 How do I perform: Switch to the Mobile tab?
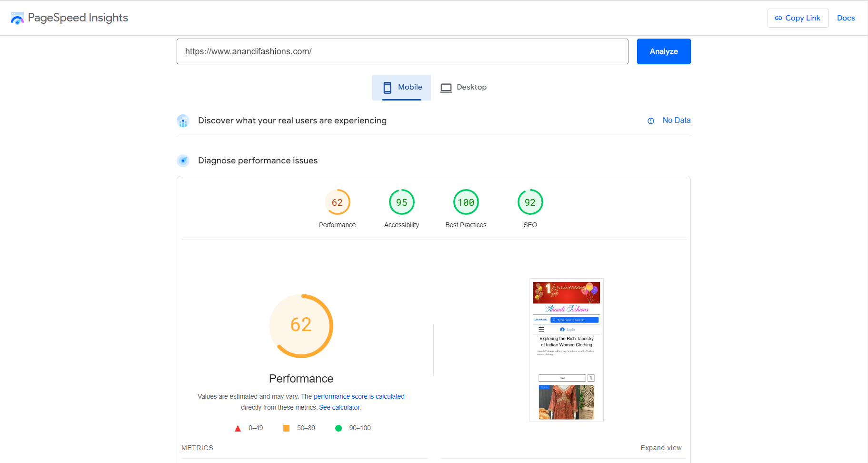click(x=401, y=87)
